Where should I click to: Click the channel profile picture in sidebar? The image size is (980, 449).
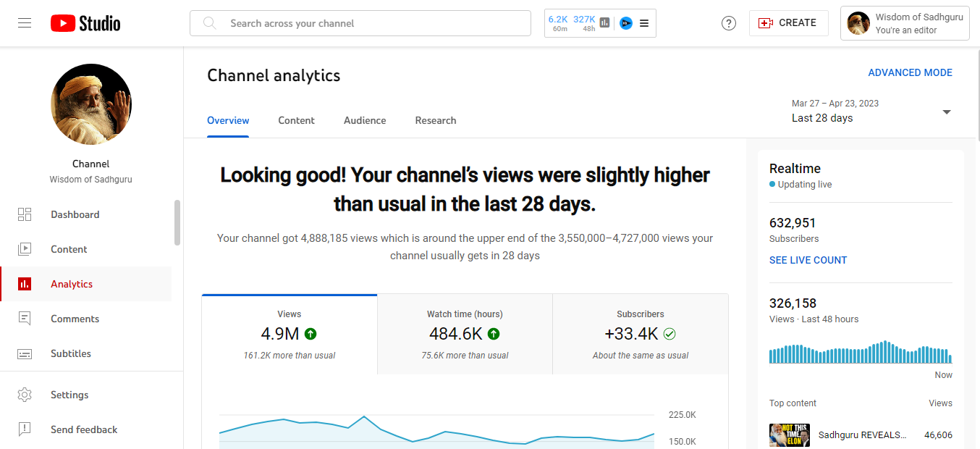(91, 104)
